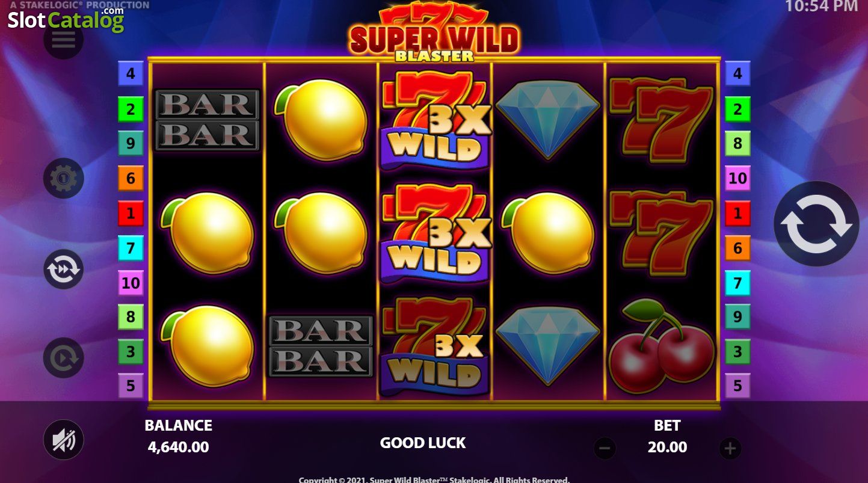Select orange payline 6 on the left

(131, 178)
